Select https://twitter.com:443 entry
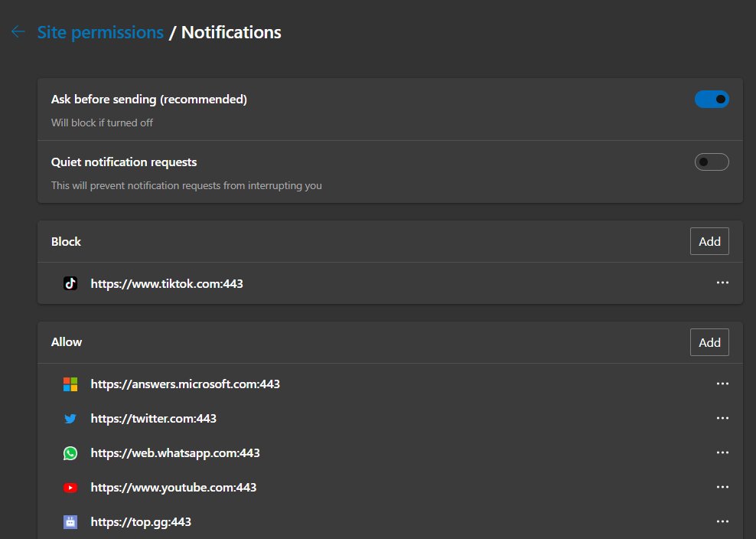Screen dimensions: 756x539 tap(153, 418)
